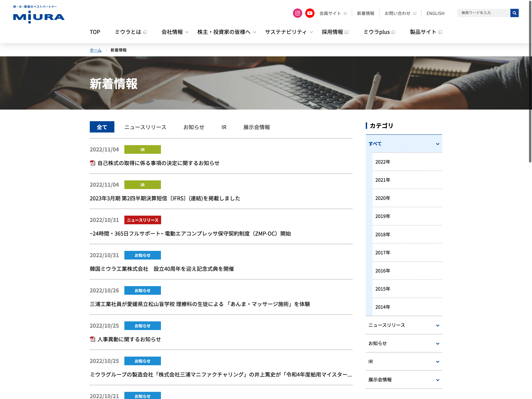The image size is (532, 399).
Task: Filter news by 2021年
Action: pos(383,180)
